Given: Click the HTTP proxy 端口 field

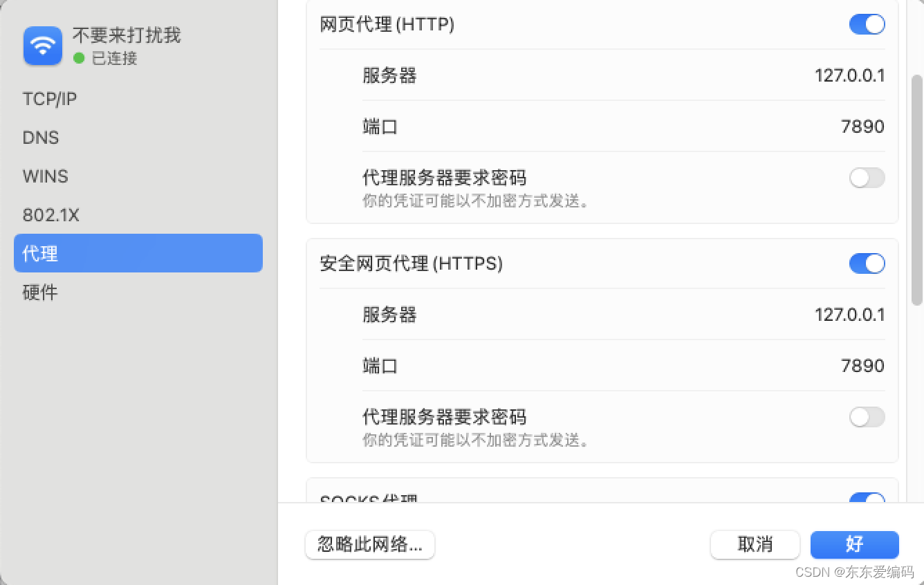Looking at the screenshot, I should coord(862,127).
